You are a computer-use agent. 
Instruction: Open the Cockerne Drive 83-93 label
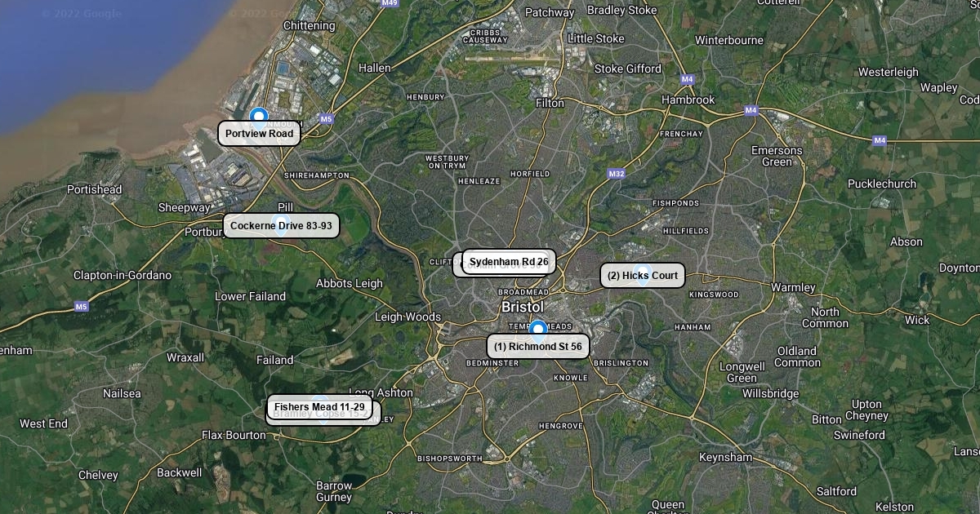pos(281,226)
